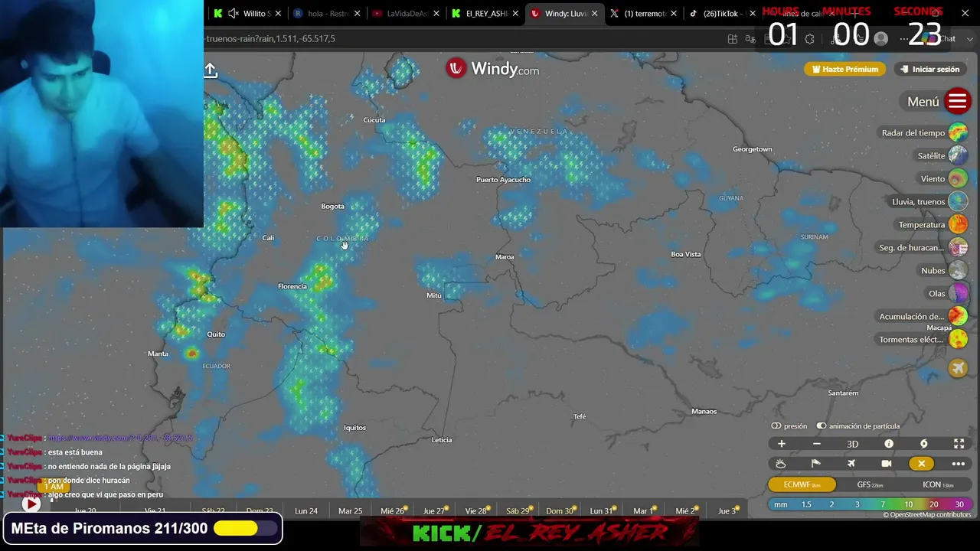Click the Hazte Premium button

[x=845, y=69]
